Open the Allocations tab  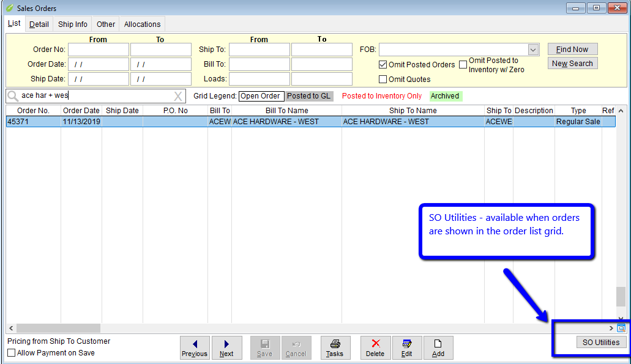pyautogui.click(x=142, y=24)
